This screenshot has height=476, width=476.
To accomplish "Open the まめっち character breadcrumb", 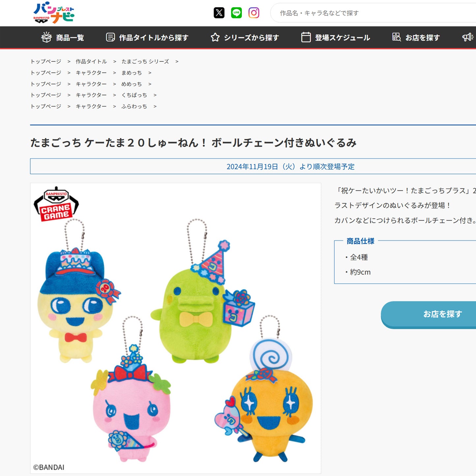I will 131,73.
